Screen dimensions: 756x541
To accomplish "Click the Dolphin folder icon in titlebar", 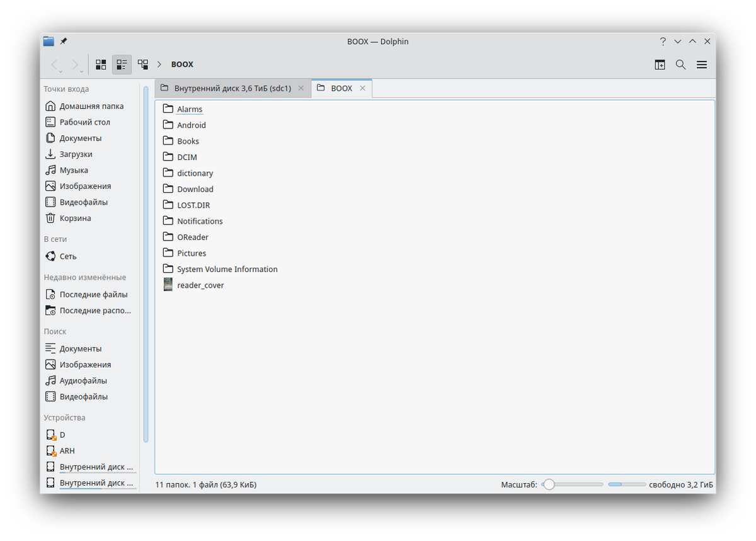I will (x=49, y=42).
